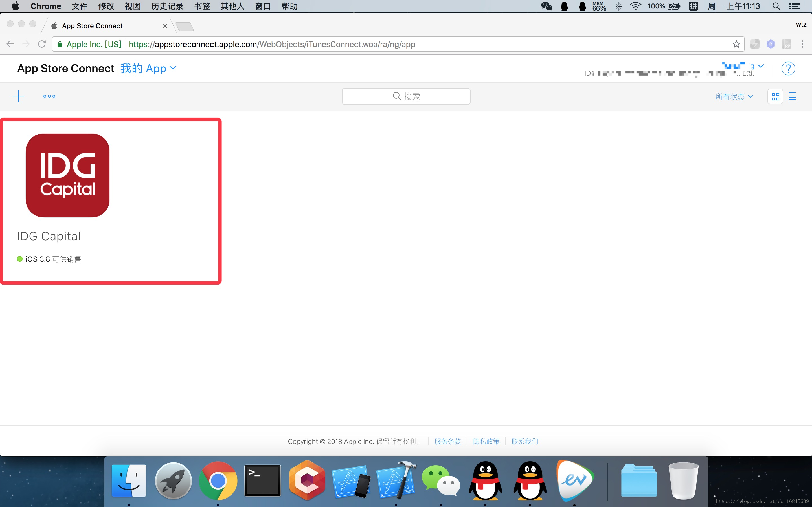This screenshot has width=812, height=507.
Task: Click the IDG Capital app name
Action: pyautogui.click(x=49, y=236)
